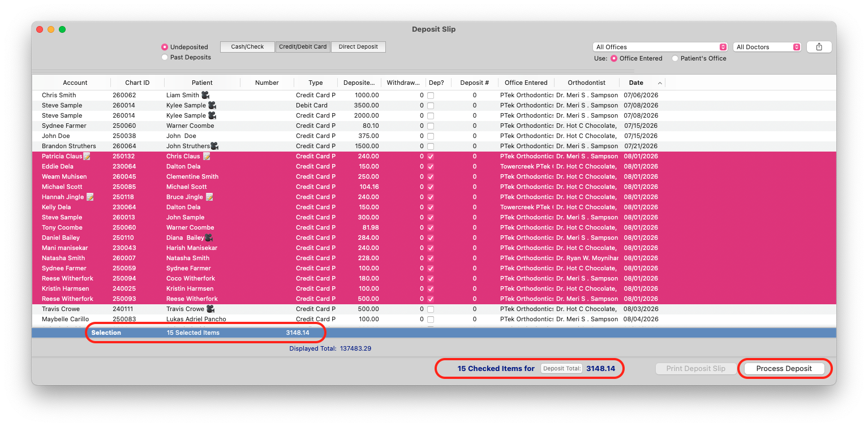
Task: Open the note icon next to Patricia Claus
Action: coord(87,156)
